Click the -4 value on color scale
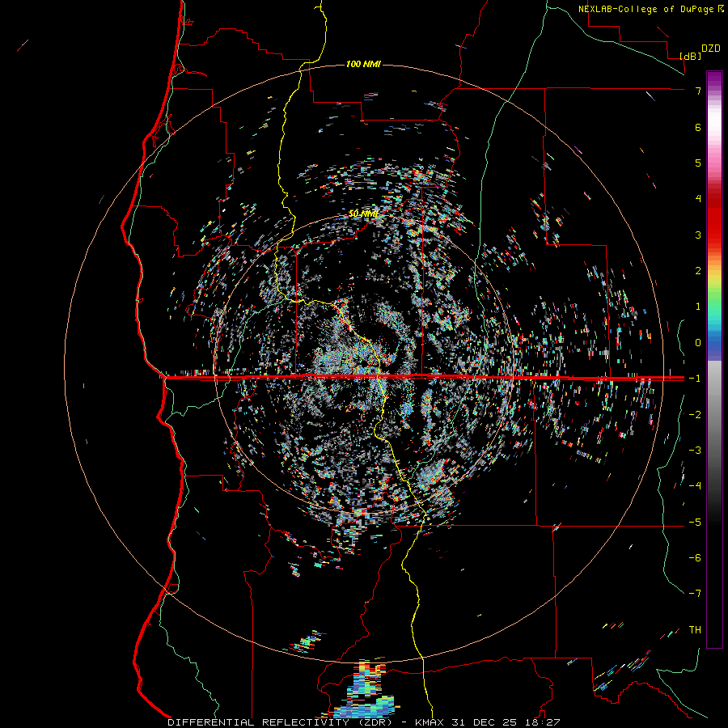This screenshot has width=728, height=728. 695,486
